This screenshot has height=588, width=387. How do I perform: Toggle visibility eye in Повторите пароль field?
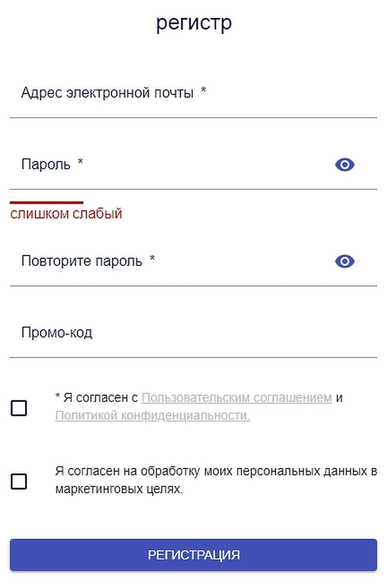344,262
